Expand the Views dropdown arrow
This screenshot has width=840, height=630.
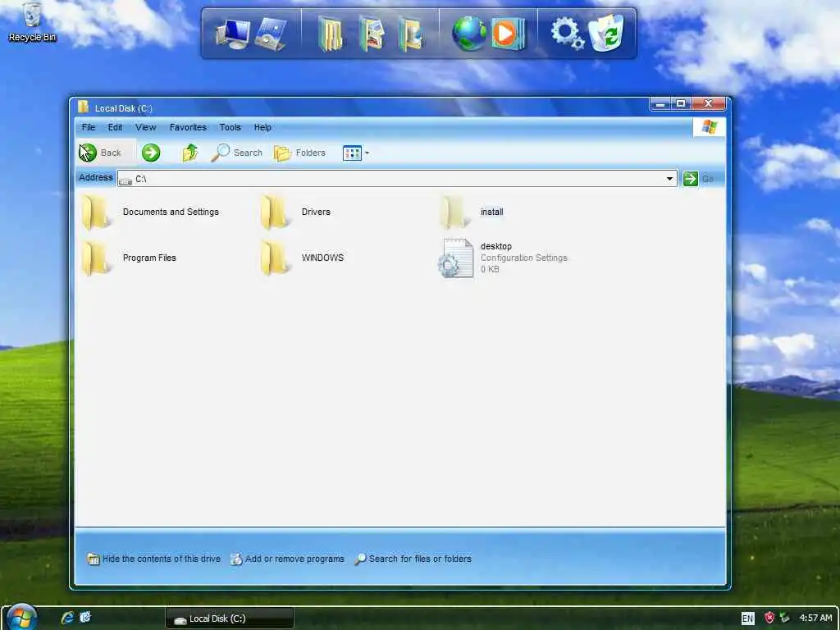pyautogui.click(x=367, y=153)
